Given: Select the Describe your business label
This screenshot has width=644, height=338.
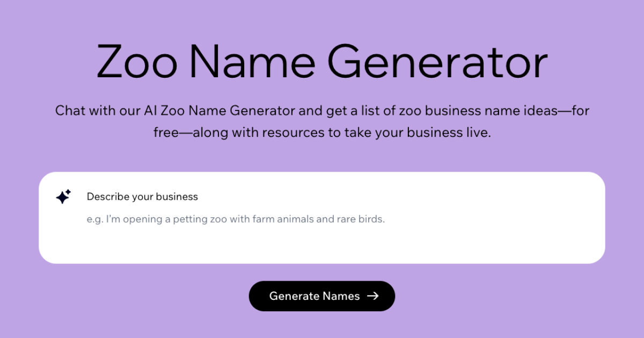Looking at the screenshot, I should (x=142, y=196).
